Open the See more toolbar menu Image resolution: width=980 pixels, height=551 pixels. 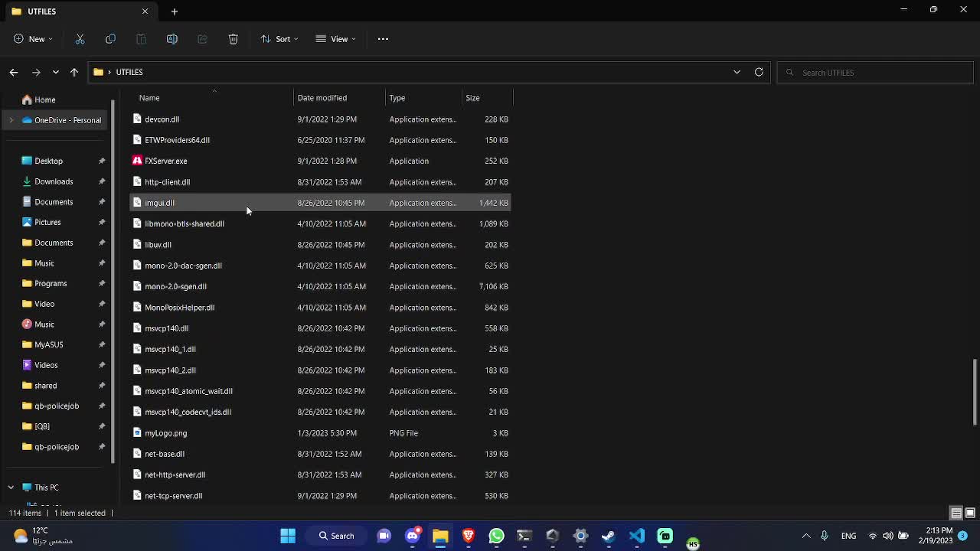pyautogui.click(x=383, y=39)
